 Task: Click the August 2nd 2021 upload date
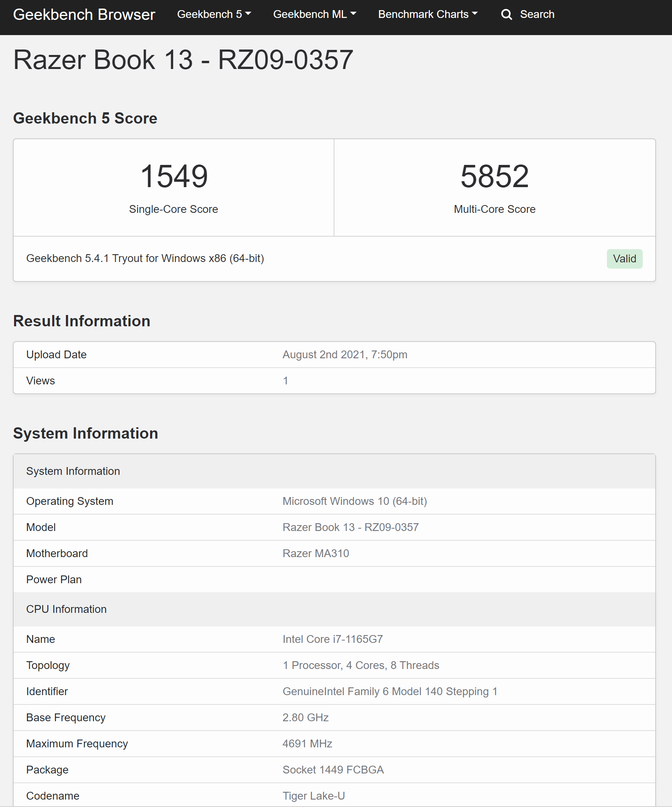tap(345, 355)
